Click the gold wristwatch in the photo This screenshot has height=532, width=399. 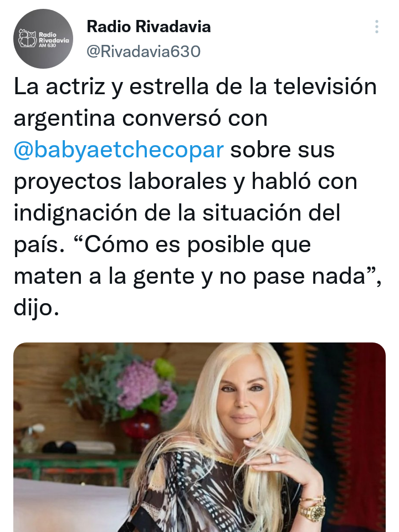coord(312,511)
